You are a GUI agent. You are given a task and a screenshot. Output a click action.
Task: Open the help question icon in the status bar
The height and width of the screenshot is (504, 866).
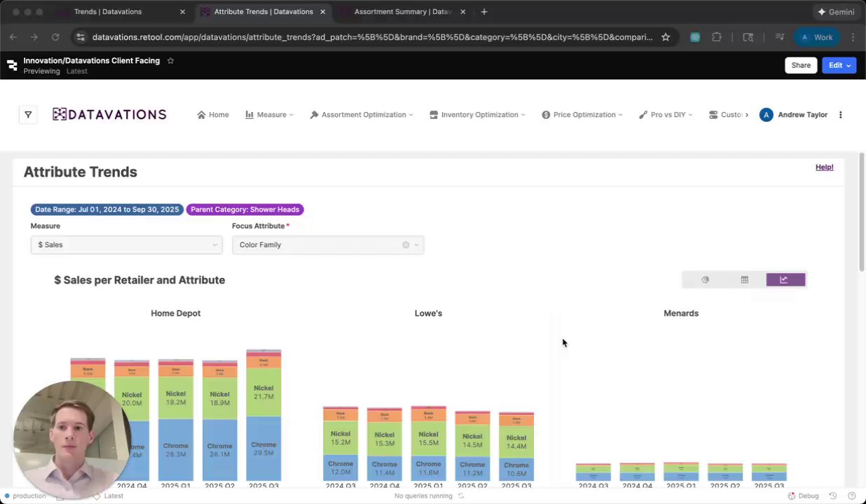(852, 496)
